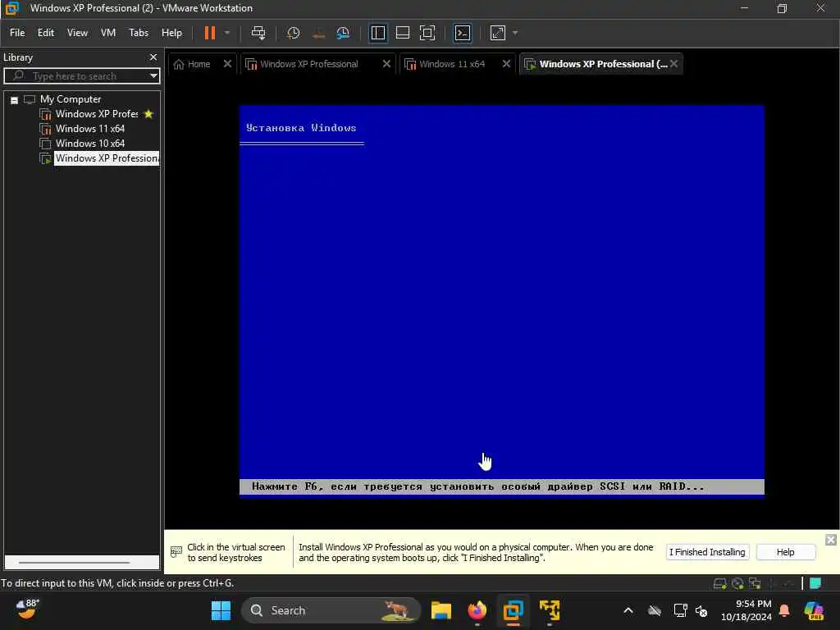This screenshot has height=630, width=840.
Task: Enter full screen mode icon
Action: 427,33
